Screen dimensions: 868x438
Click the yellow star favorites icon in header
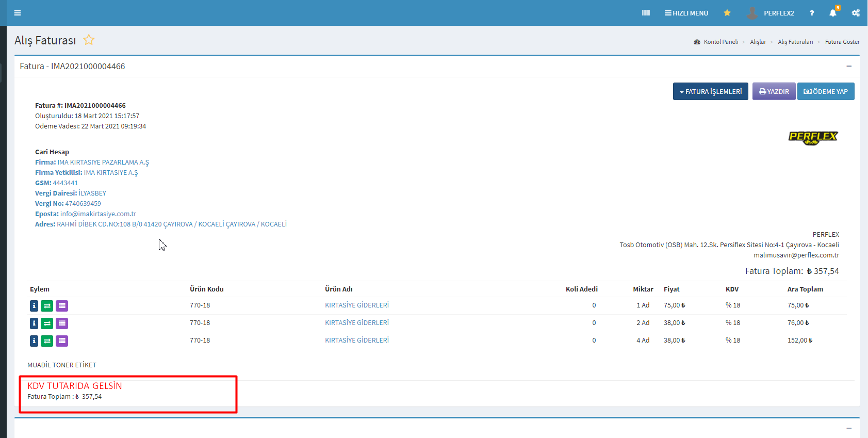(x=727, y=13)
